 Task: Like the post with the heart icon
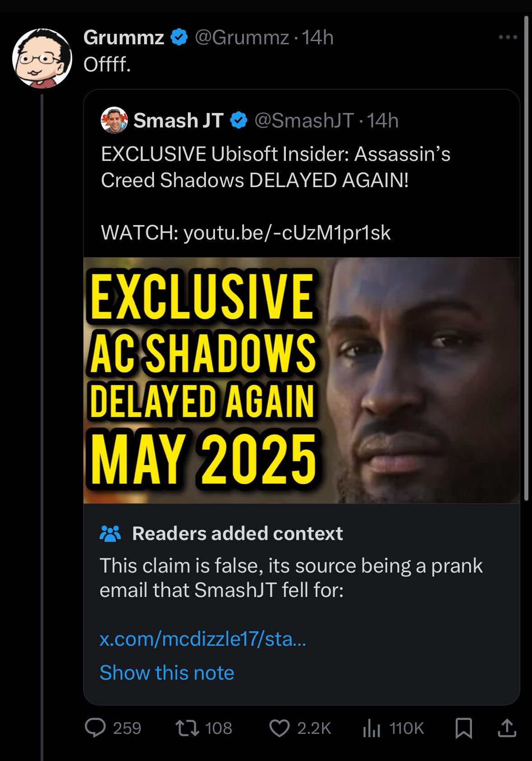(279, 728)
